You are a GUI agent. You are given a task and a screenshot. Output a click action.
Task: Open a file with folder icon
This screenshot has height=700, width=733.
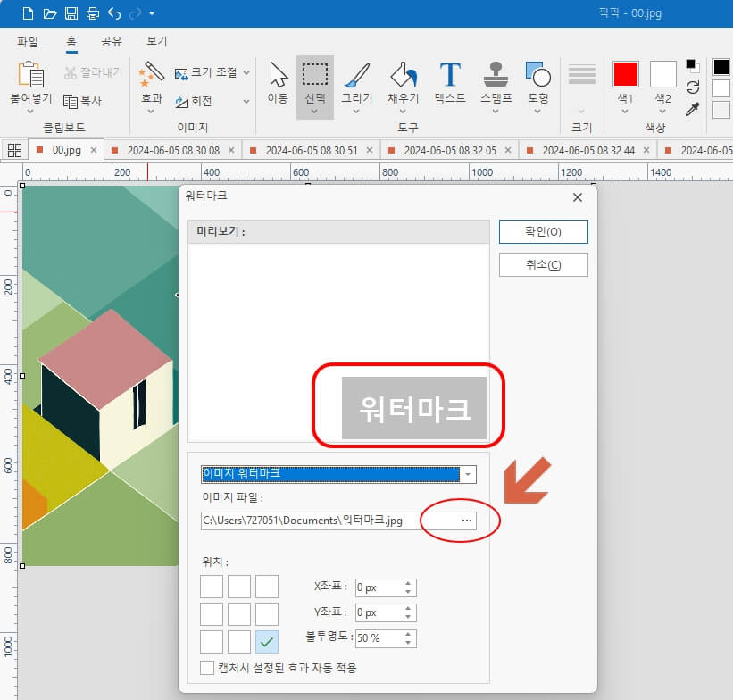coord(50,13)
